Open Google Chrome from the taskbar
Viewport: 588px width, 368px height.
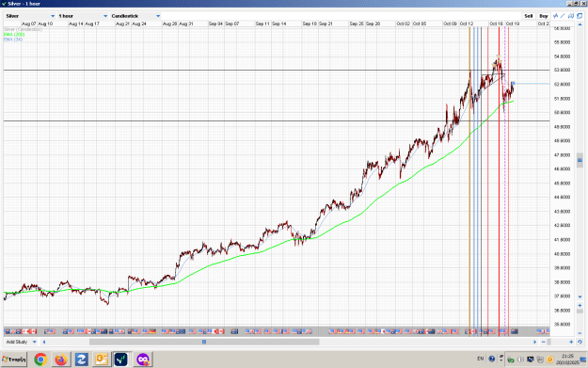[x=40, y=360]
